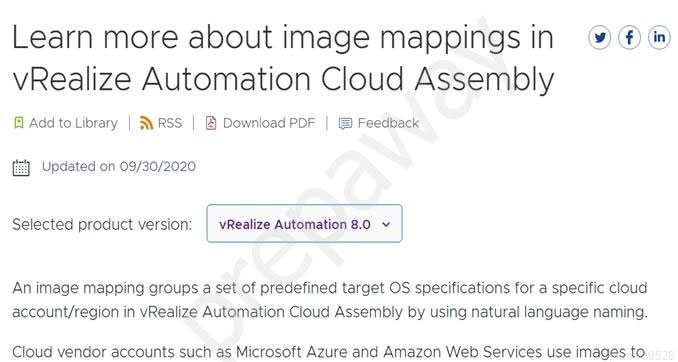Image resolution: width=678 pixels, height=362 pixels.
Task: Select the Download PDF link
Action: [x=269, y=123]
